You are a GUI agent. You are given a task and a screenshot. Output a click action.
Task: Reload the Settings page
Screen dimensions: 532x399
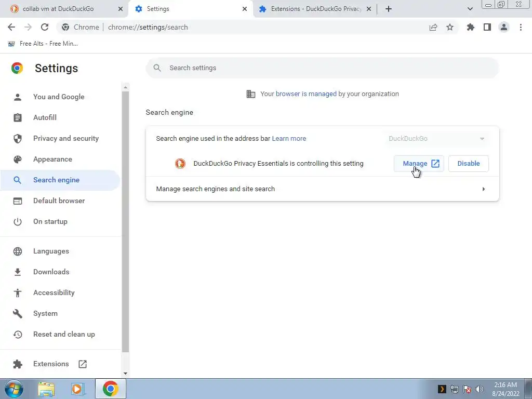pyautogui.click(x=45, y=27)
